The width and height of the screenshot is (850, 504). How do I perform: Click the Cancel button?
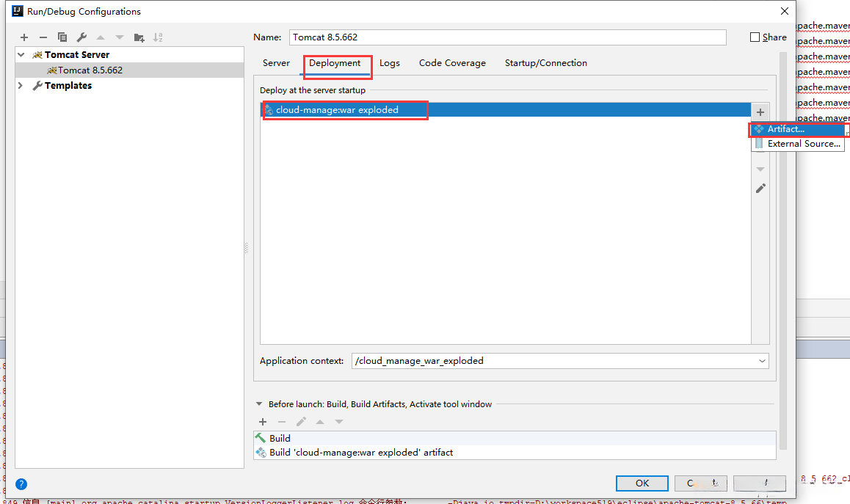(x=701, y=483)
